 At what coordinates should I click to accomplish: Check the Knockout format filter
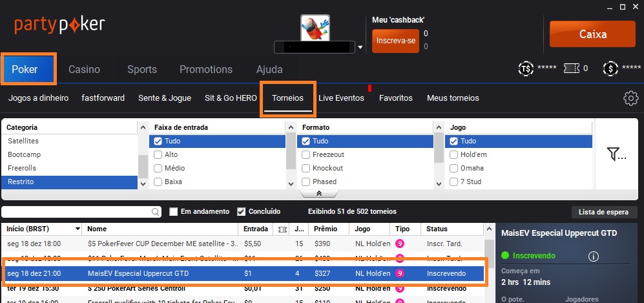pyautogui.click(x=306, y=169)
